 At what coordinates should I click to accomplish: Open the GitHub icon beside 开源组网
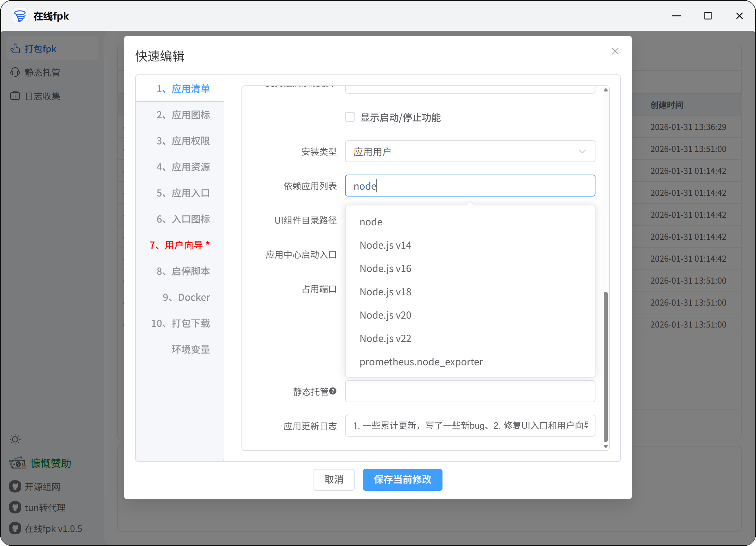pyautogui.click(x=14, y=487)
